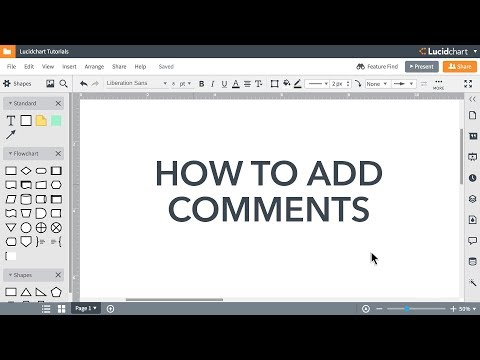Open the image insert icon
The height and width of the screenshot is (360, 480).
50,83
